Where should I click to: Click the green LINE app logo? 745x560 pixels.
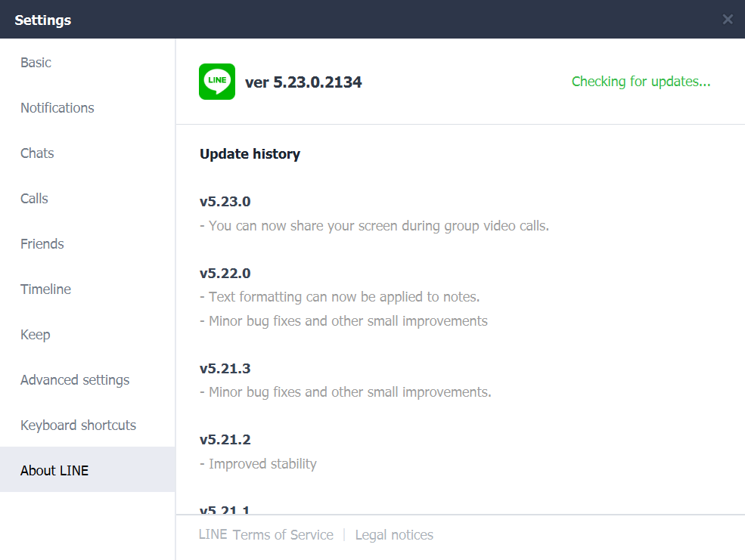coord(216,82)
